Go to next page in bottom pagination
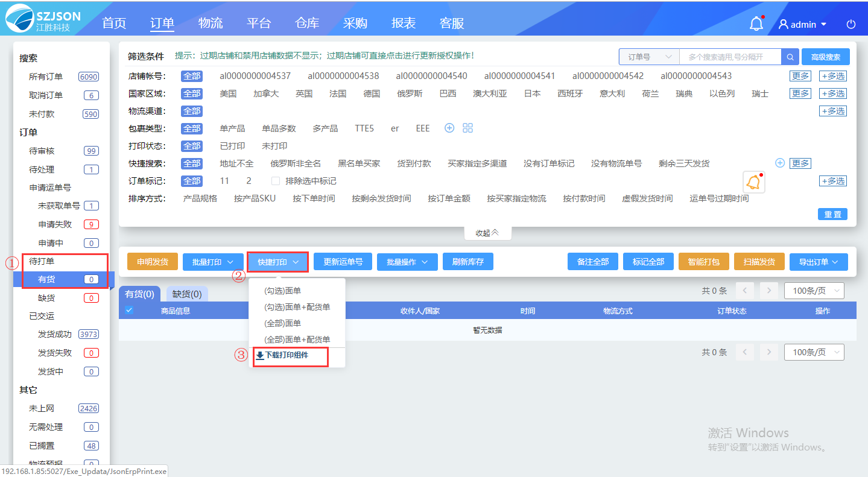This screenshot has width=868, height=477. click(x=768, y=352)
